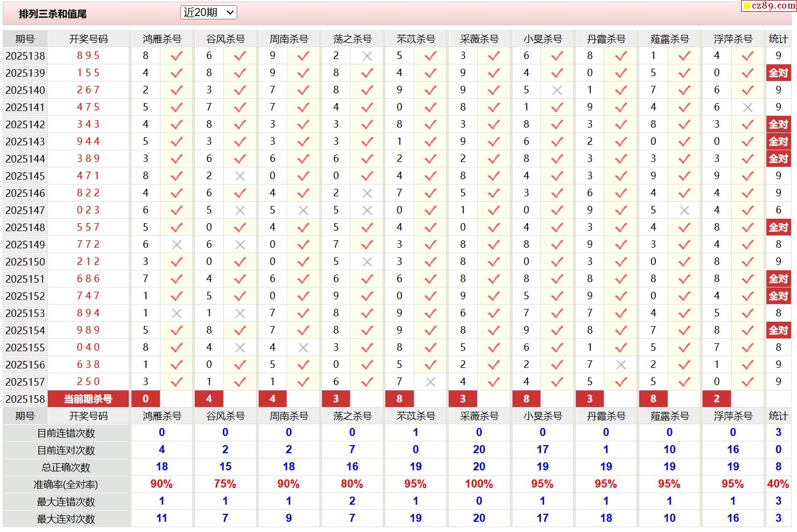Image resolution: width=797 pixels, height=532 pixels.
Task: Click the 总正确次数 row label
Action: tap(66, 467)
